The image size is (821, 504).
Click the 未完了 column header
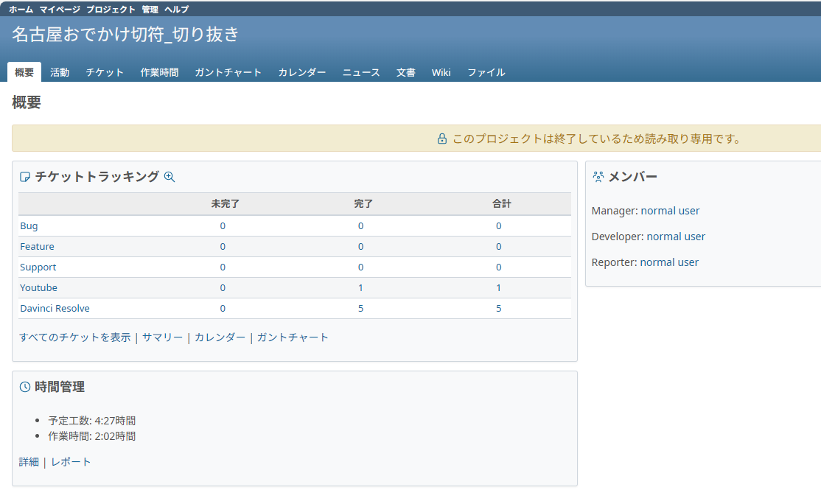tap(225, 203)
